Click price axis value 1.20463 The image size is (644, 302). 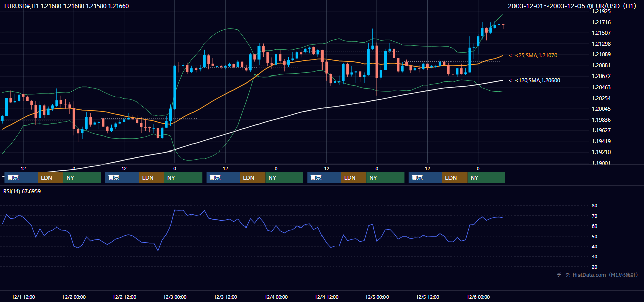pos(601,87)
